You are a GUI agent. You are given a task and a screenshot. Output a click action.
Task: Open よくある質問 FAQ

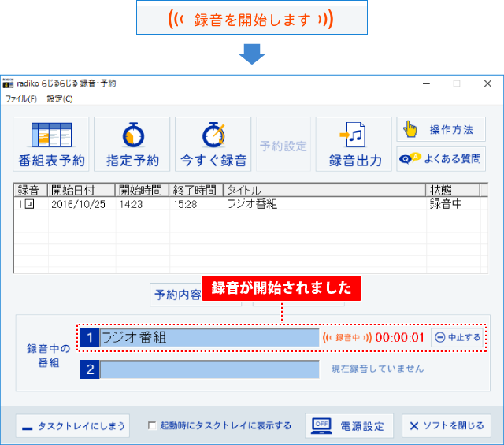tap(441, 159)
